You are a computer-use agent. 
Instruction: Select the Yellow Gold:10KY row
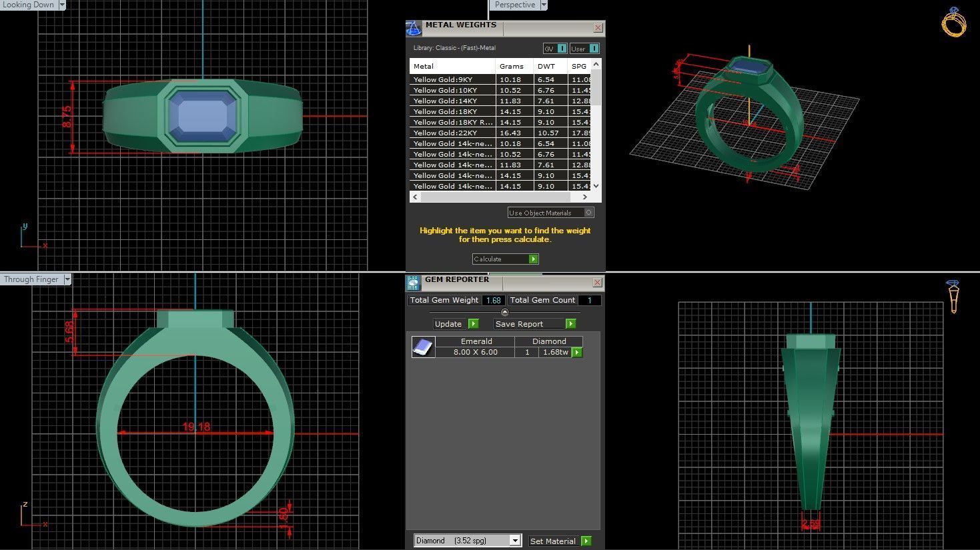[500, 90]
